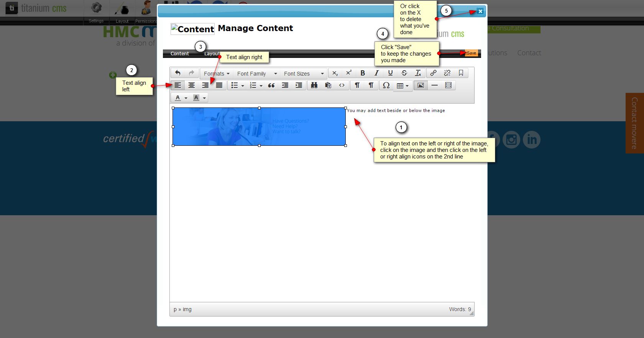Click the anchor bookmark icon
644x338 pixels.
pyautogui.click(x=461, y=73)
